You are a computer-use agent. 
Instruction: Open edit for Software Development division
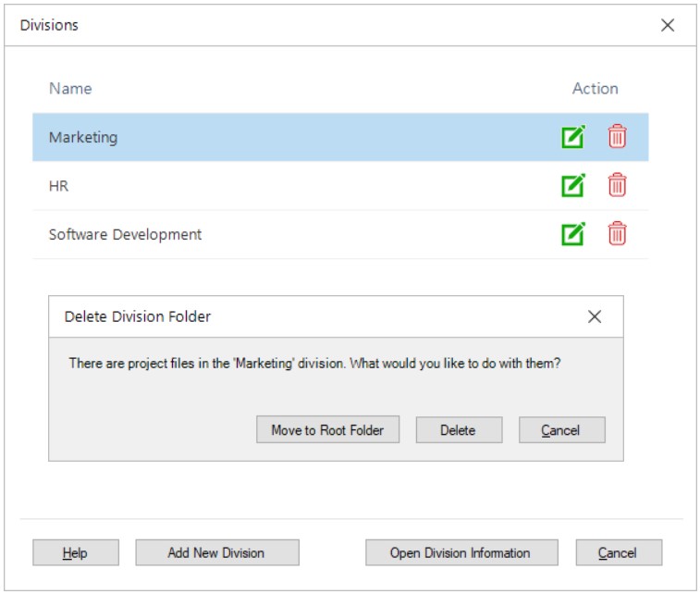[573, 234]
